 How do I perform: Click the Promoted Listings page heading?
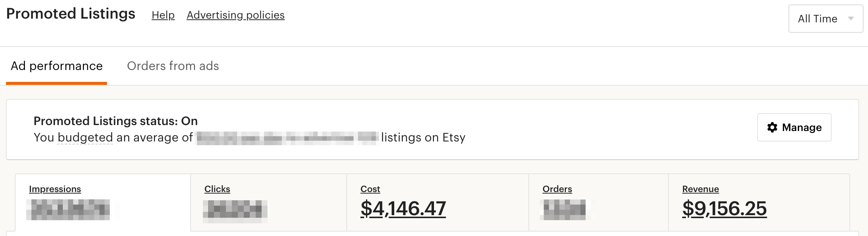tap(71, 14)
